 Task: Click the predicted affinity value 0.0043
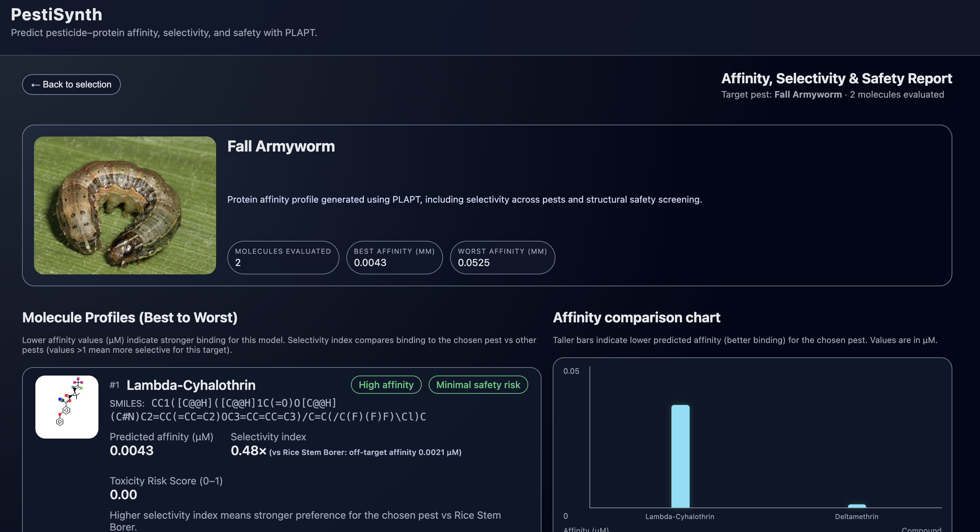coord(131,450)
